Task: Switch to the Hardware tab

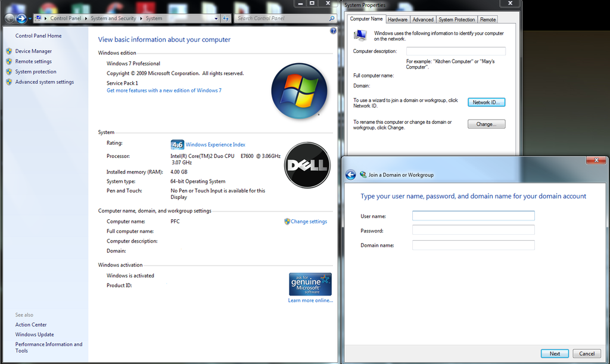Action: 397,19
